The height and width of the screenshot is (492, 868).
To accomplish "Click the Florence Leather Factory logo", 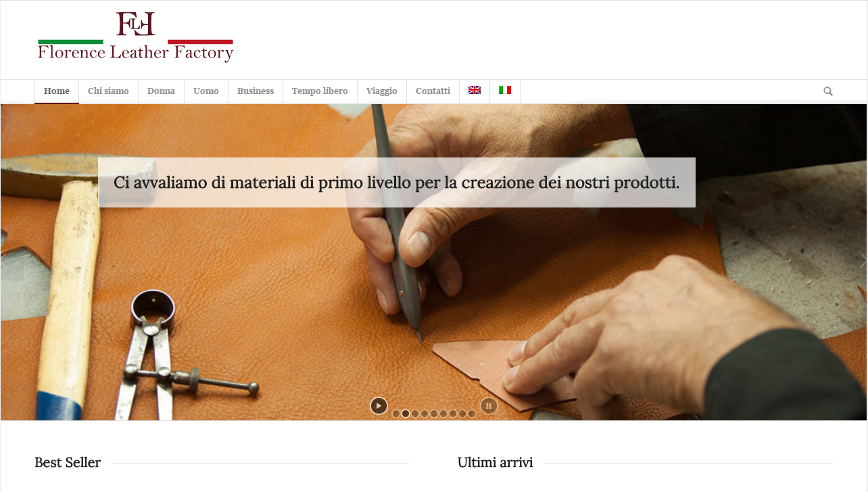I will [135, 37].
